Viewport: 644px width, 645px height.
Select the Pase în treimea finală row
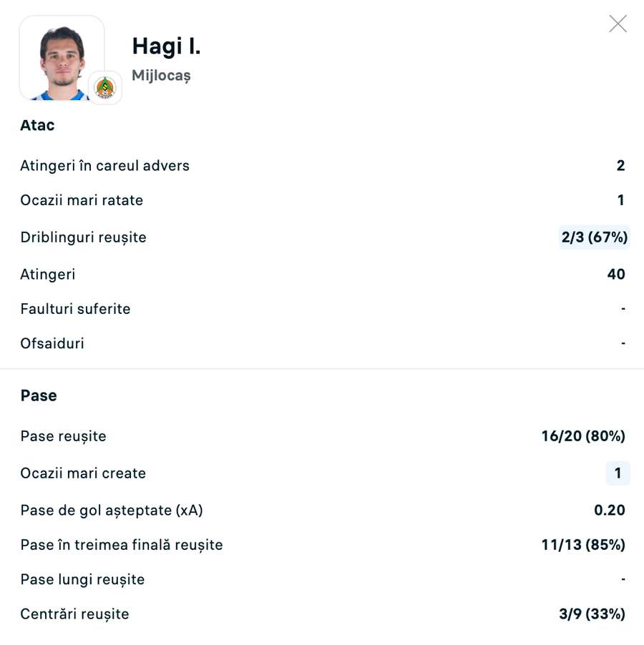(x=122, y=544)
